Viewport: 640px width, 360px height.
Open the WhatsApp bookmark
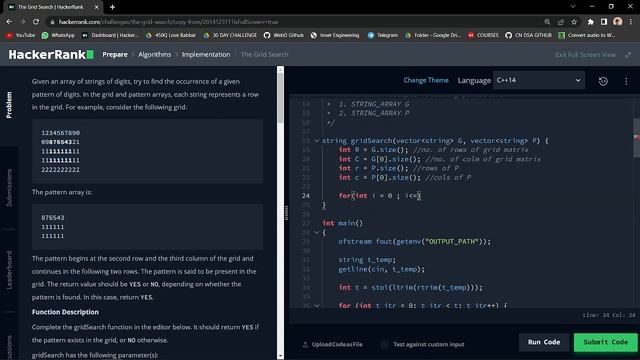coord(58,35)
